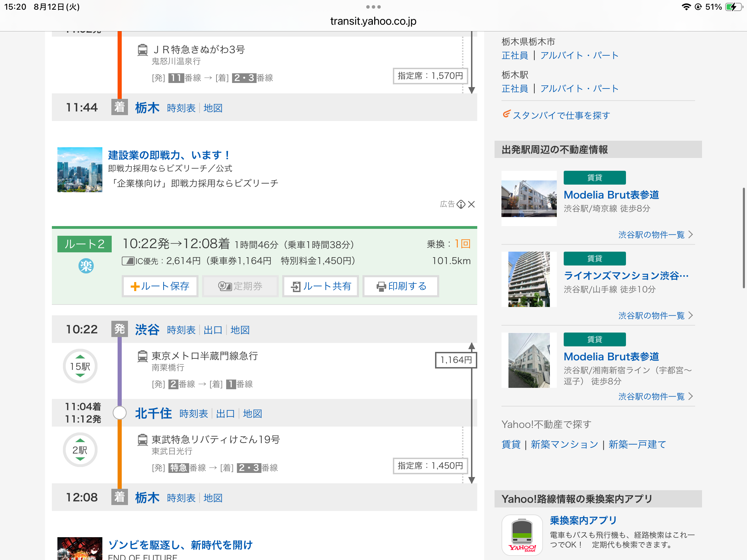Tap the transit.yahoo.co.jp address bar

373,21
